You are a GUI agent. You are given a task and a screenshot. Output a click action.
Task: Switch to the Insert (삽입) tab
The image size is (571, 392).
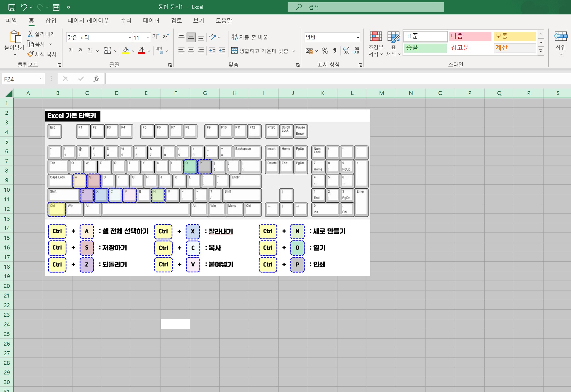[51, 20]
